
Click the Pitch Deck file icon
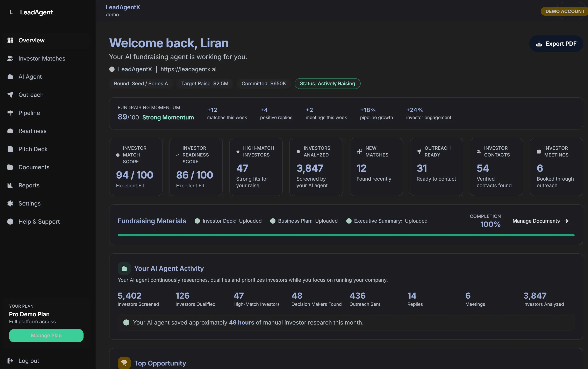pos(10,149)
